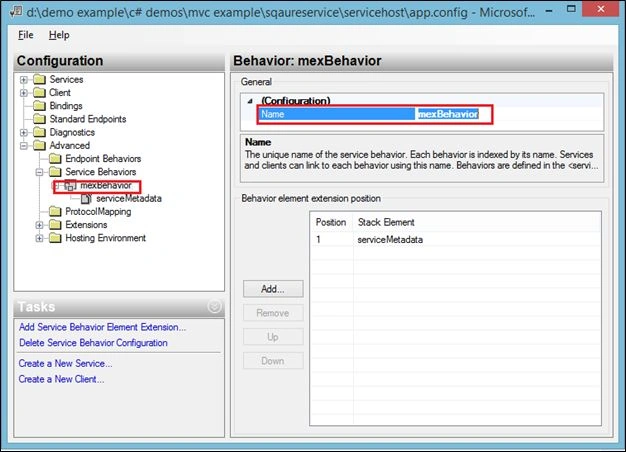The width and height of the screenshot is (626, 452).
Task: Open the File menu
Action: 26,35
